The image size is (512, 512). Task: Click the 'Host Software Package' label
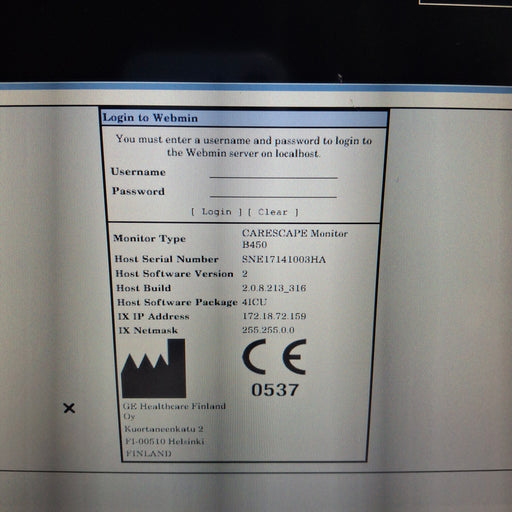pos(177,302)
